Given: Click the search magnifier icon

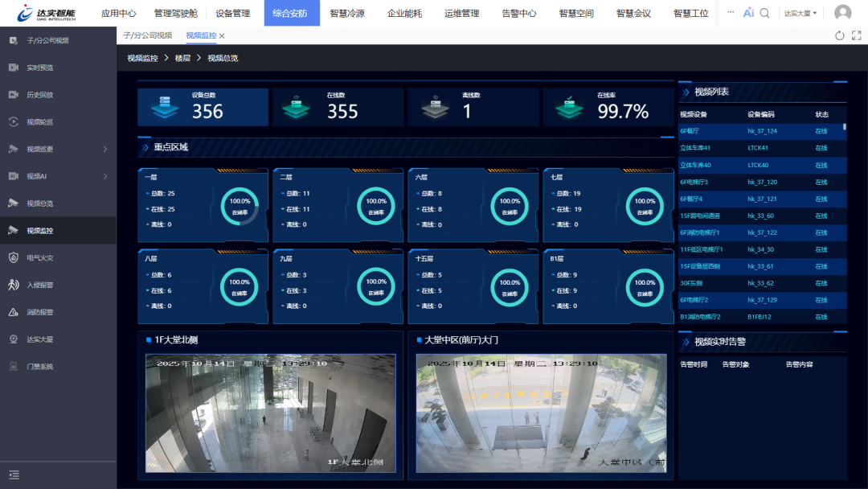Looking at the screenshot, I should click(764, 13).
